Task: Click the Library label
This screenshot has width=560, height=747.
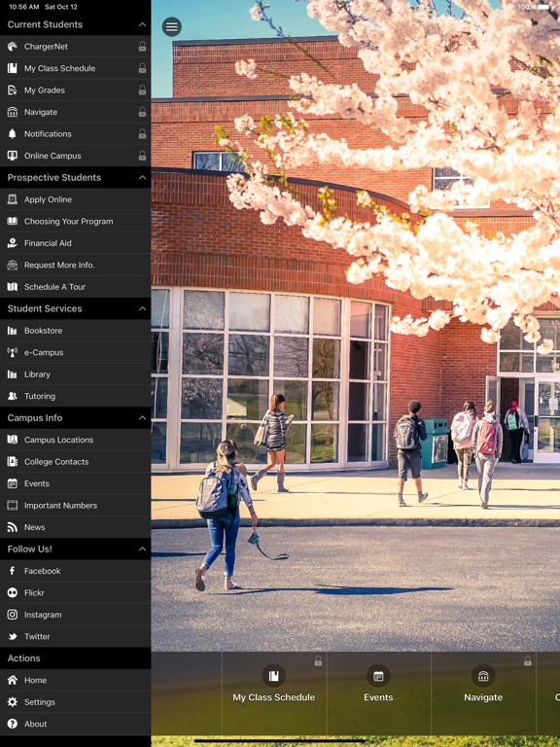Action: point(37,374)
